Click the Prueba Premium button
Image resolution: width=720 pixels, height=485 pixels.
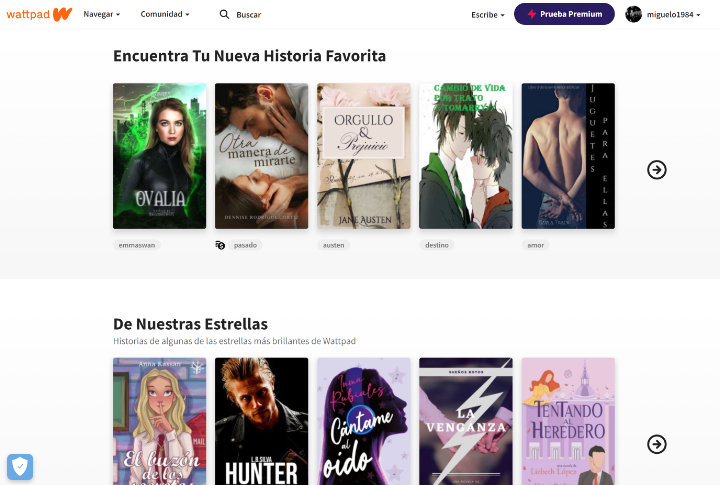[564, 14]
